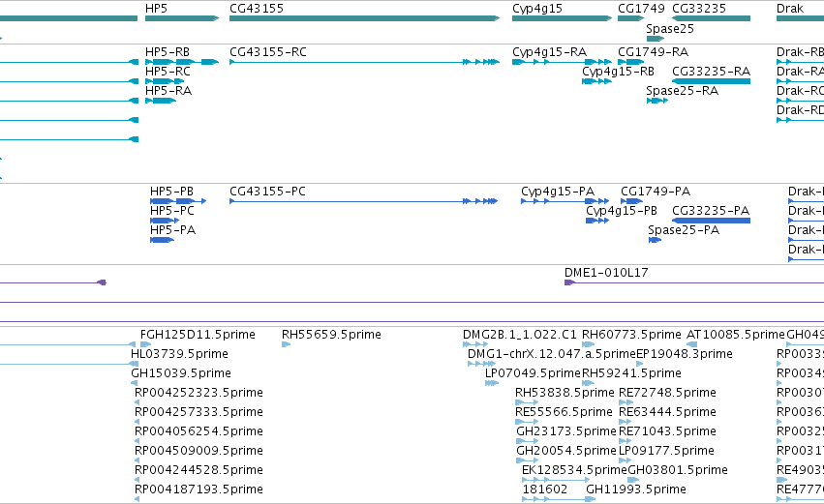Select the CG33235-PA protein bar
This screenshot has height=504, width=824.
(x=712, y=221)
